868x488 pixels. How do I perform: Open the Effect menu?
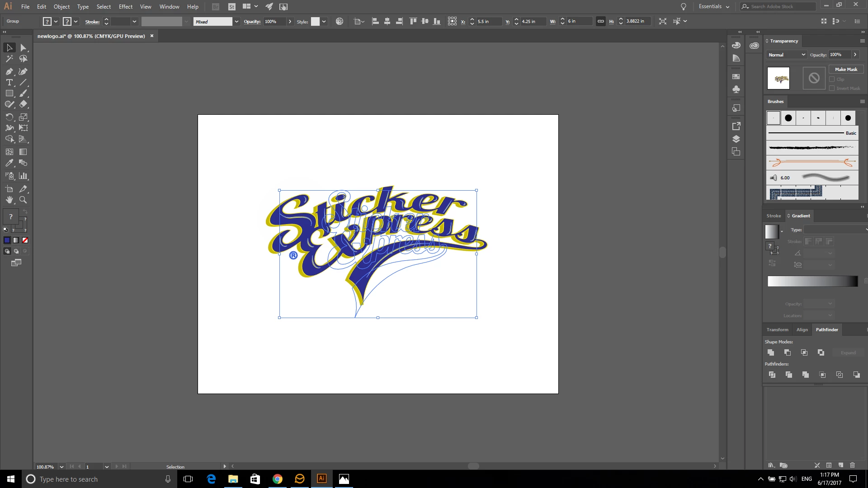(x=125, y=7)
